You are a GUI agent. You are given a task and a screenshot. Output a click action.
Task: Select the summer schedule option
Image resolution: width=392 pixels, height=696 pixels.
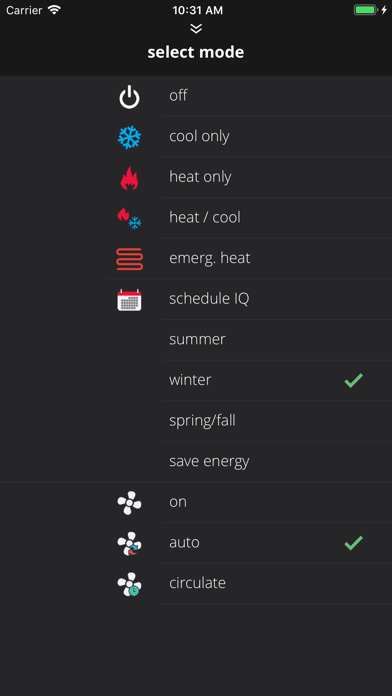click(197, 340)
